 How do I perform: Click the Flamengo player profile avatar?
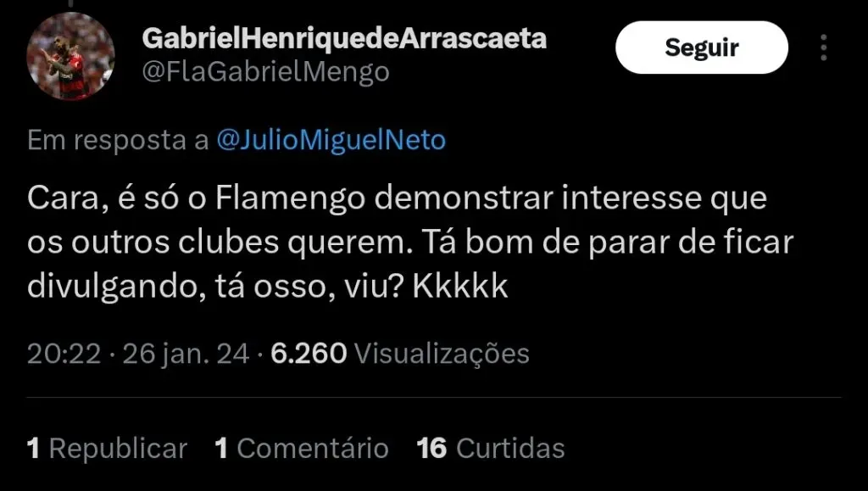tap(71, 56)
